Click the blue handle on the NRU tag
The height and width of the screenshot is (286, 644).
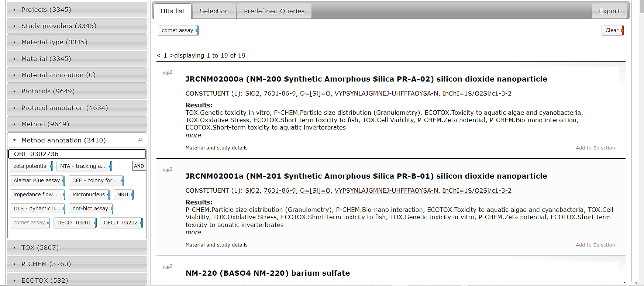click(x=132, y=194)
